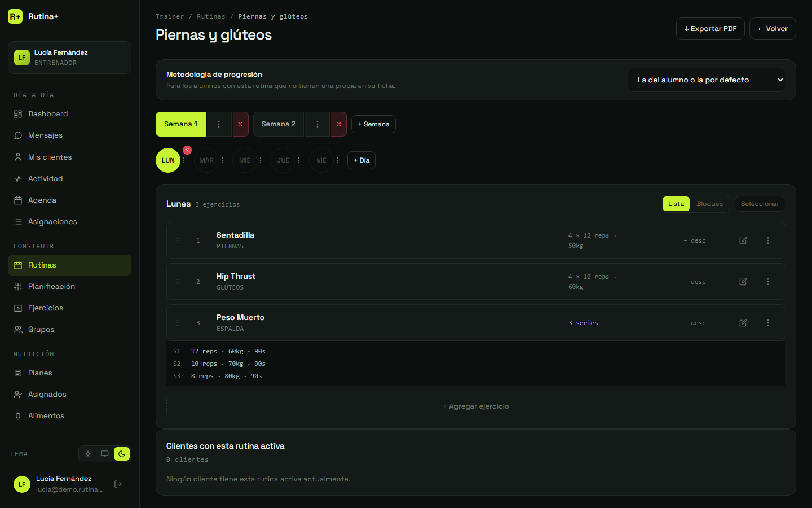Open the Agenda calendar
The height and width of the screenshot is (508, 812).
[x=69, y=200]
